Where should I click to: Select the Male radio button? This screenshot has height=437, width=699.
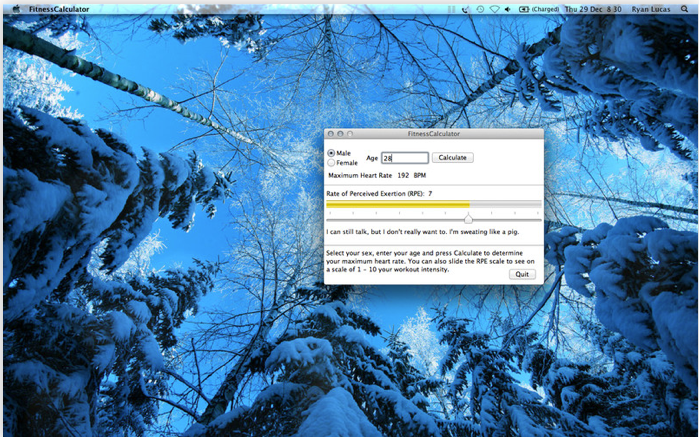[x=331, y=153]
